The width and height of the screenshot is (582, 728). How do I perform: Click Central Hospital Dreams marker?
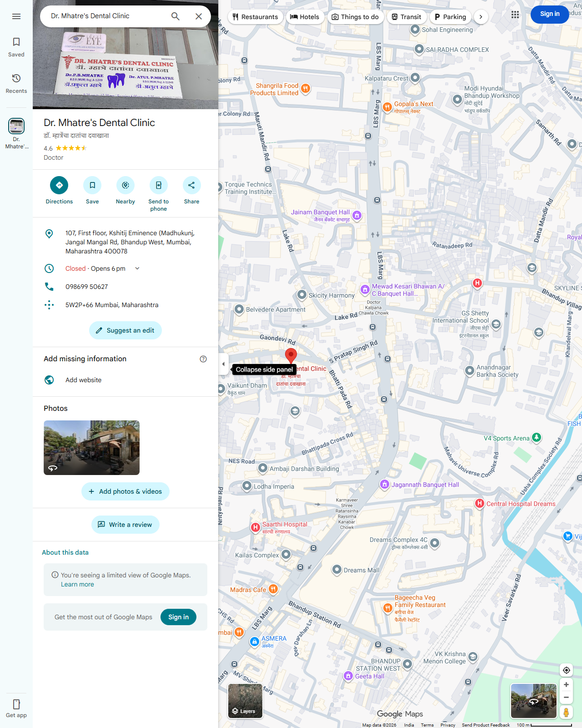[479, 503]
